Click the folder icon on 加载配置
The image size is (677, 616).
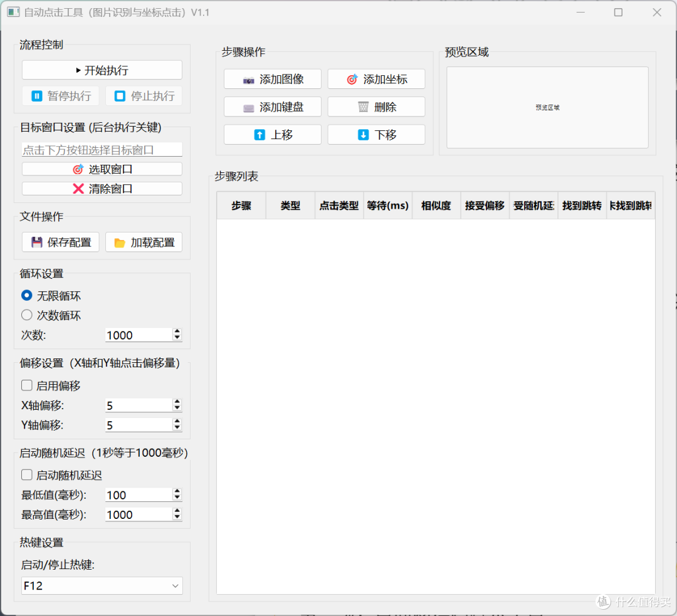(120, 243)
